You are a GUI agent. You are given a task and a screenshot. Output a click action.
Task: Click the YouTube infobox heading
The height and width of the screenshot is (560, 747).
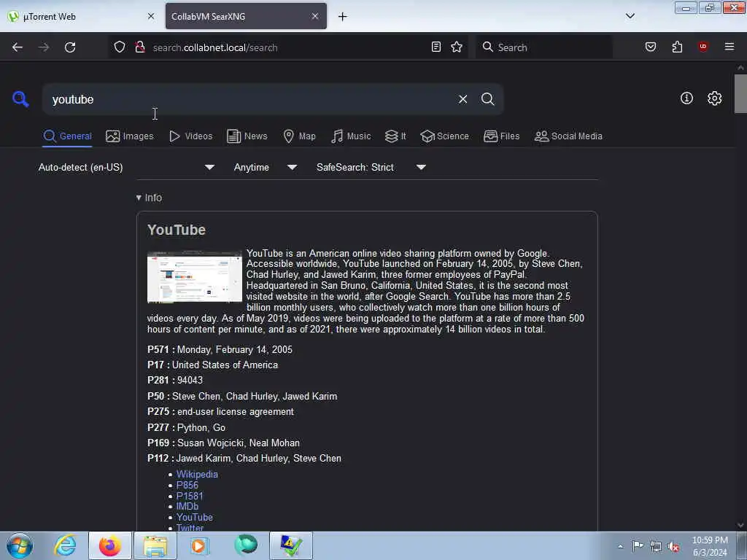(x=177, y=230)
